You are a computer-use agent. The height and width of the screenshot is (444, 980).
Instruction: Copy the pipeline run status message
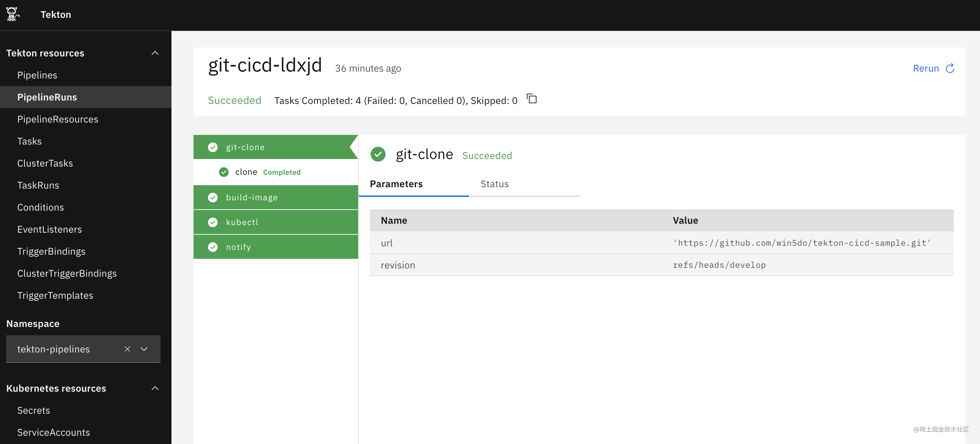click(x=531, y=99)
